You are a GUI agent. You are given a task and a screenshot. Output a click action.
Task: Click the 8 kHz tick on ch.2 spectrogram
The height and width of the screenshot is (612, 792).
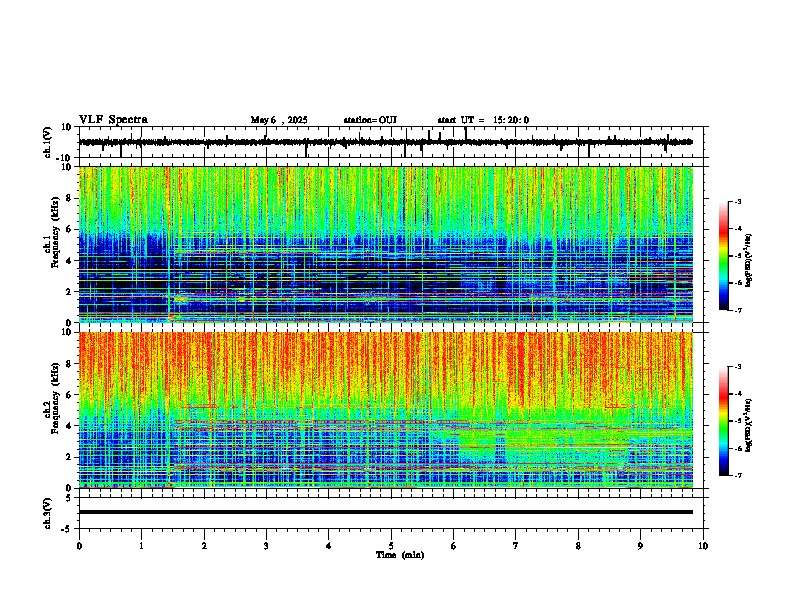69,364
